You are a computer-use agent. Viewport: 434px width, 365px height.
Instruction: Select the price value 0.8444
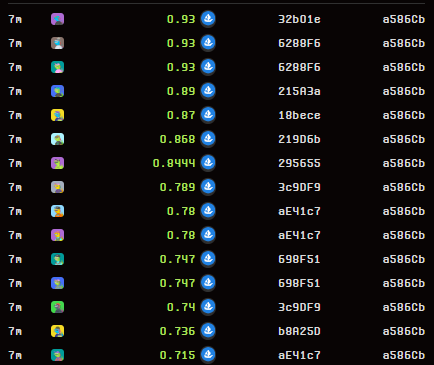174,163
